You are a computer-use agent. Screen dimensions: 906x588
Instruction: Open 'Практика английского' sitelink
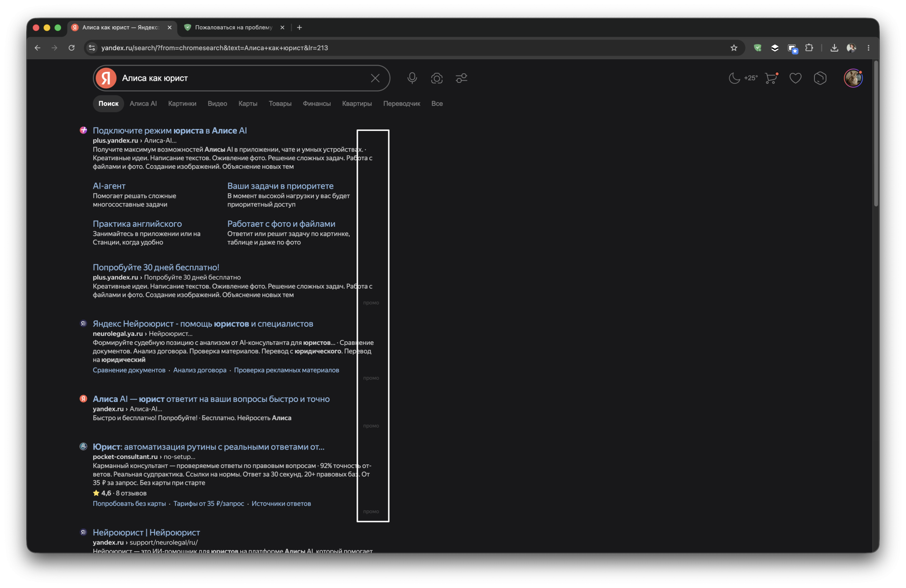[137, 224]
